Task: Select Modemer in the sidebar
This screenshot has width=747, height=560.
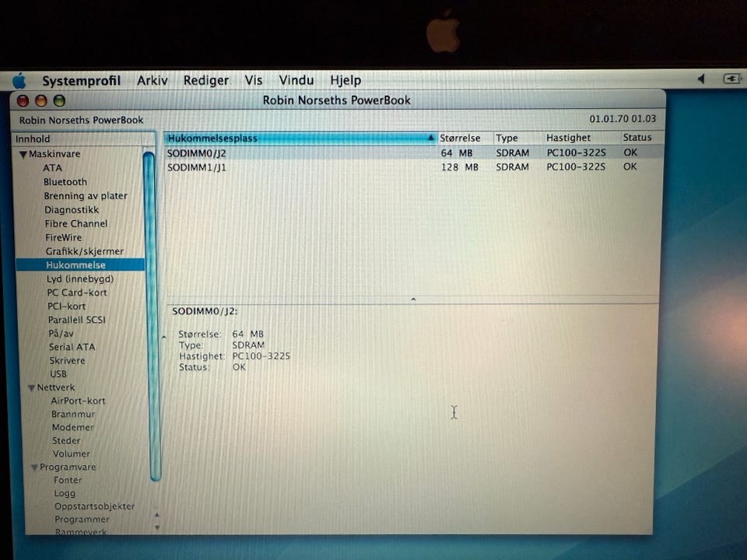Action: pyautogui.click(x=73, y=427)
